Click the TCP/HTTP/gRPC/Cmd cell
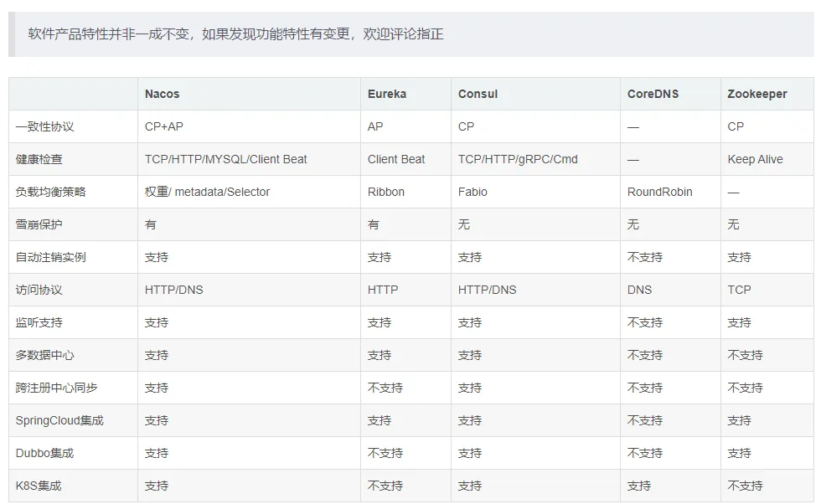The image size is (821, 504). click(518, 159)
